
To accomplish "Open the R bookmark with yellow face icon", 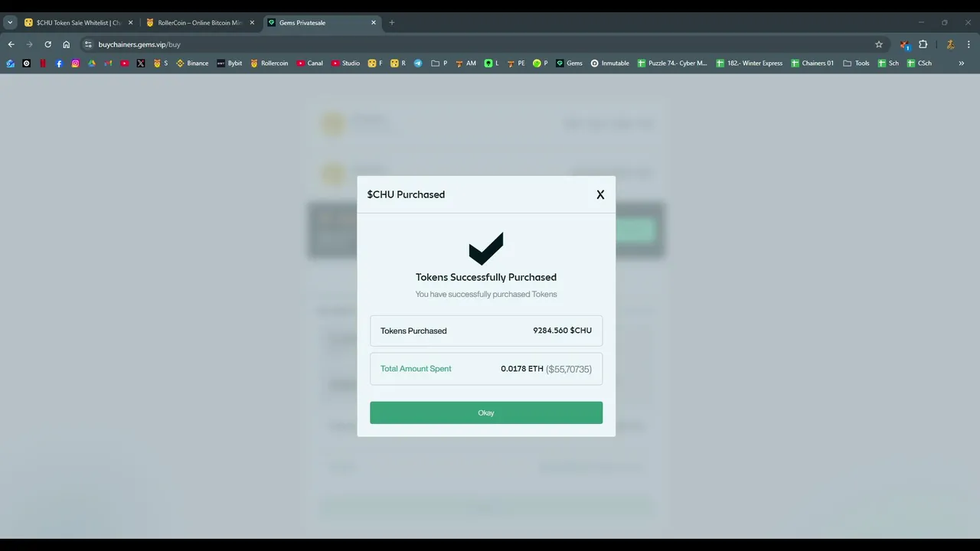I will [397, 64].
